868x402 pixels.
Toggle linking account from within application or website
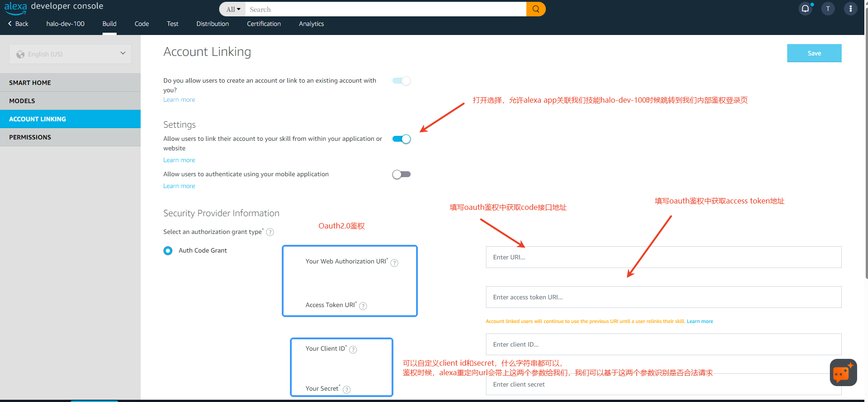pyautogui.click(x=402, y=139)
